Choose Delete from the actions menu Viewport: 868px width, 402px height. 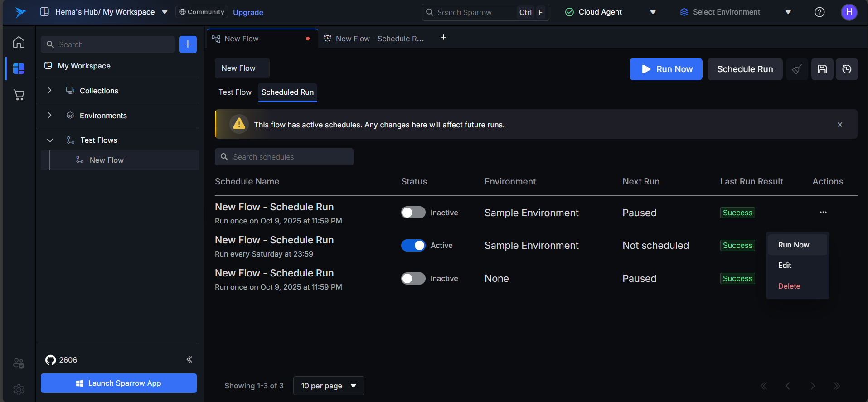click(x=789, y=286)
